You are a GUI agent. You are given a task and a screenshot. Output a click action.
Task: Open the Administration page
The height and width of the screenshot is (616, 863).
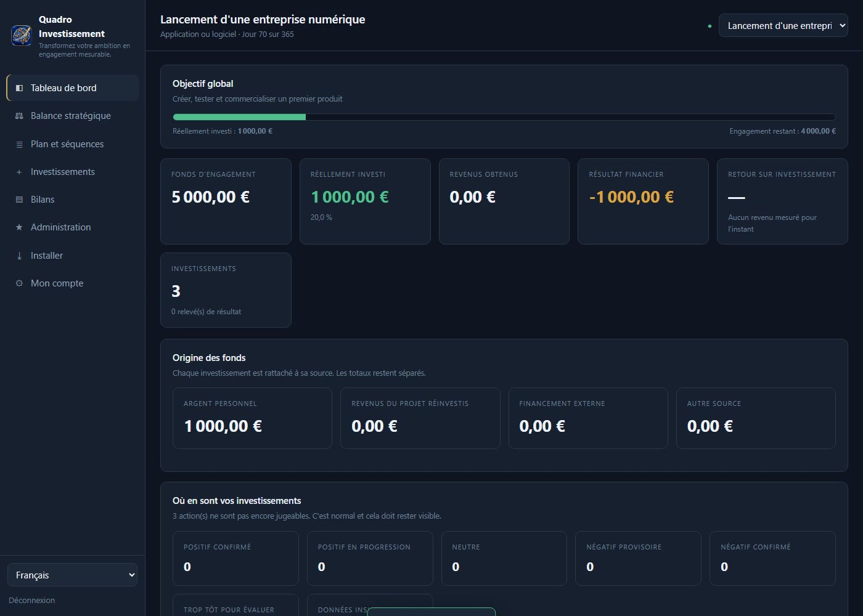tap(73, 227)
